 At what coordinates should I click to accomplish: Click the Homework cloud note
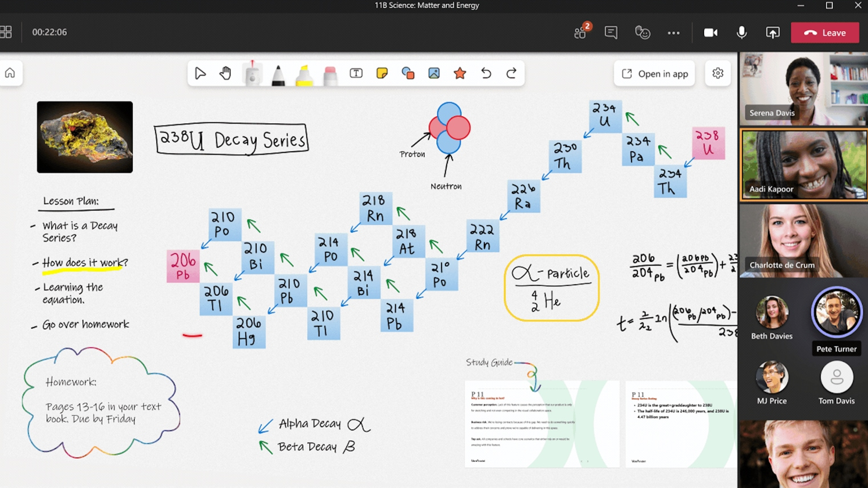point(102,402)
